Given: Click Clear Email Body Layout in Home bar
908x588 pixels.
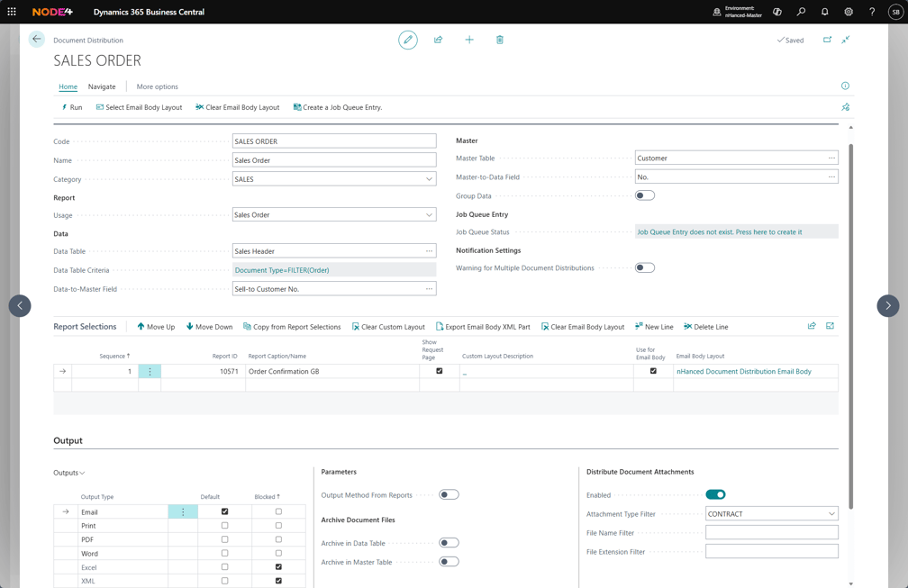Looking at the screenshot, I should pos(238,108).
